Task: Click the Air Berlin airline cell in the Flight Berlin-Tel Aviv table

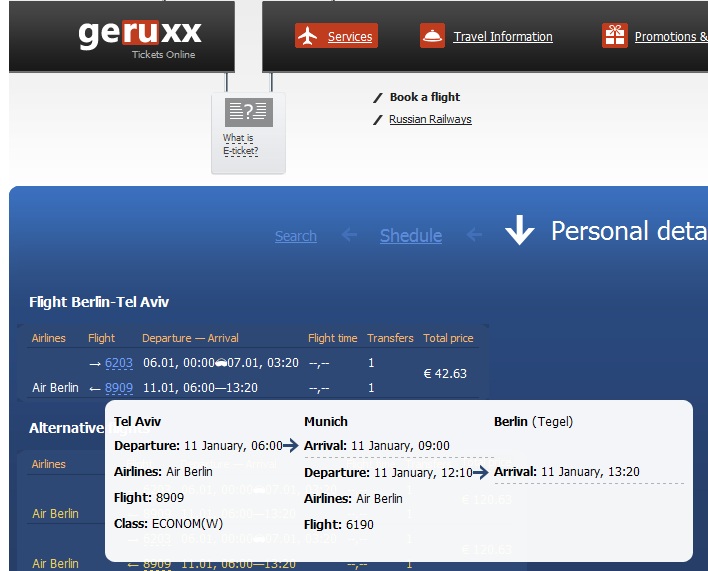Action: pyautogui.click(x=55, y=388)
